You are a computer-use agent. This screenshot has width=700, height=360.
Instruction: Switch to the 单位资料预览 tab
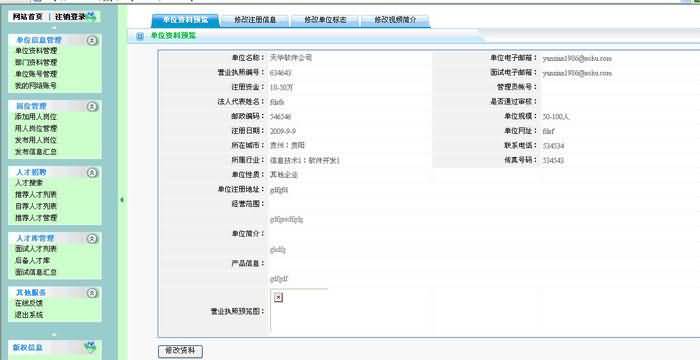click(185, 20)
